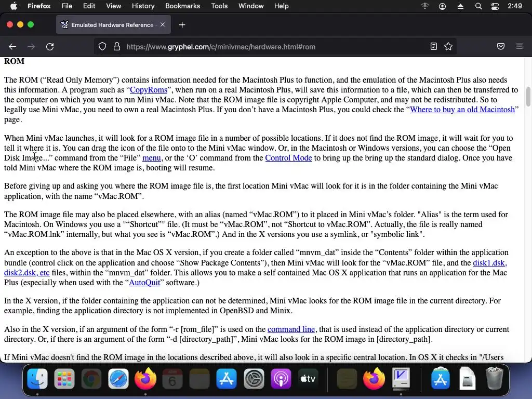Open the Window menu

(251, 6)
